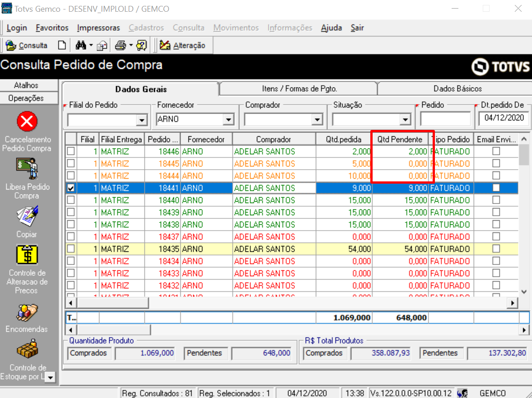Open the Favoritos menu
Viewport: 532px width, 398px height.
pos(52,28)
